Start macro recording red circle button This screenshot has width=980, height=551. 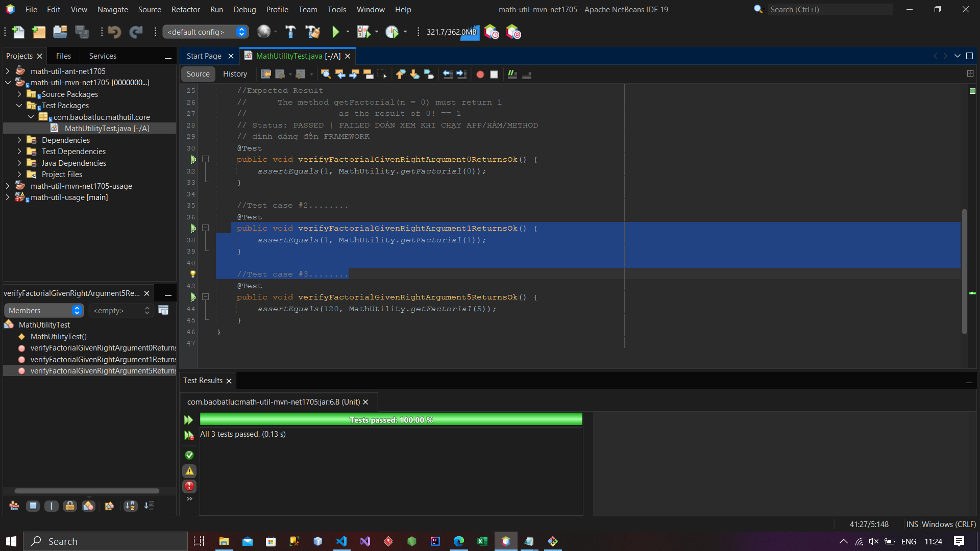pos(480,74)
